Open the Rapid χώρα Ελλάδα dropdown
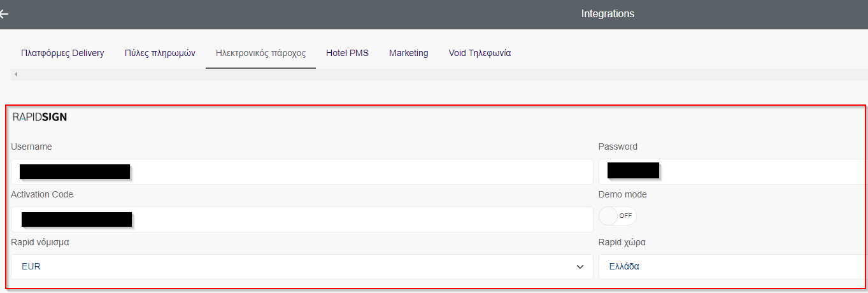Screen dimensions: 868x293 pyautogui.click(x=733, y=267)
